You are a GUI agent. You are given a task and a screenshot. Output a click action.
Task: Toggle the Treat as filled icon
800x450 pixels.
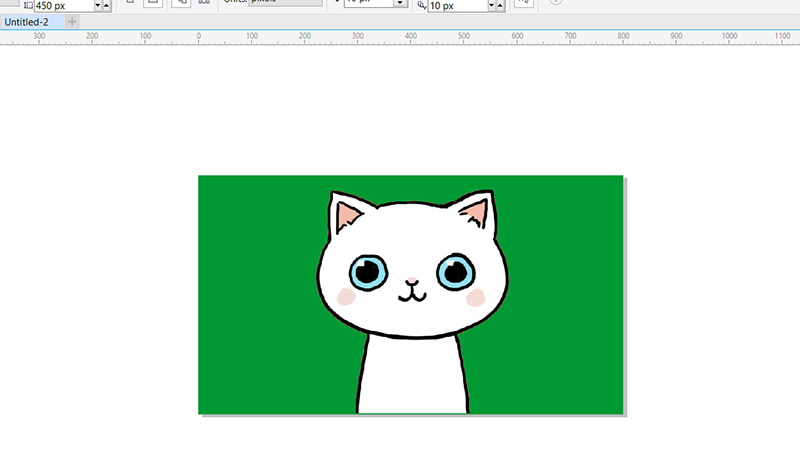tap(522, 4)
